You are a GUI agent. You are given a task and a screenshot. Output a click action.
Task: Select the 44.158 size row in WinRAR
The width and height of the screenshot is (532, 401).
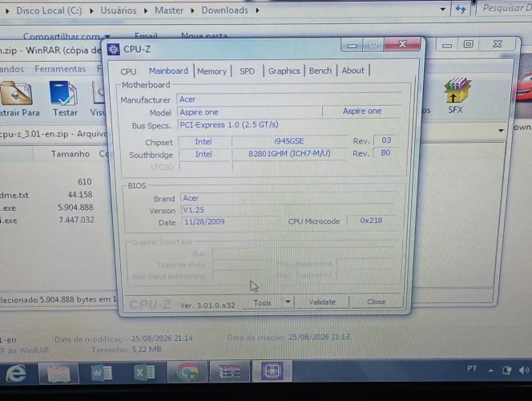80,195
